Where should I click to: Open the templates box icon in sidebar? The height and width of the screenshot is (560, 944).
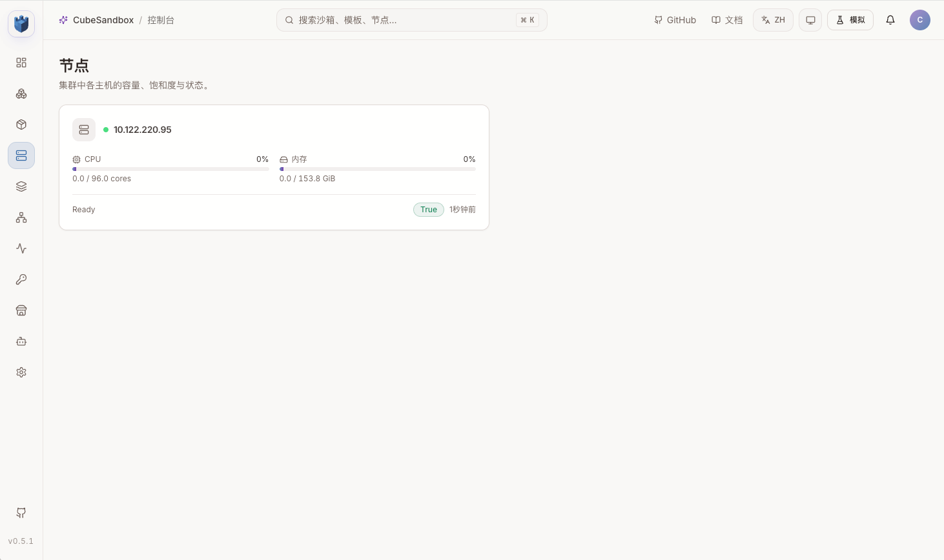tap(21, 125)
